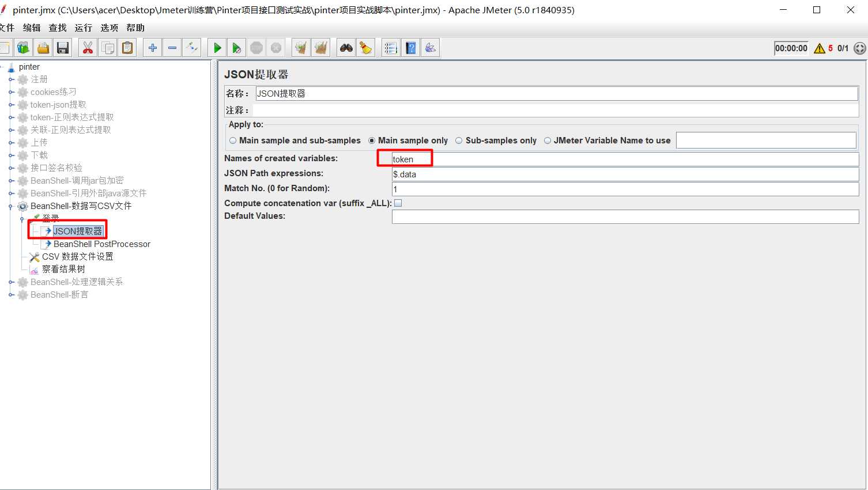Select CSV 数据文件设置 tree item
This screenshot has height=490, width=868.
[77, 257]
